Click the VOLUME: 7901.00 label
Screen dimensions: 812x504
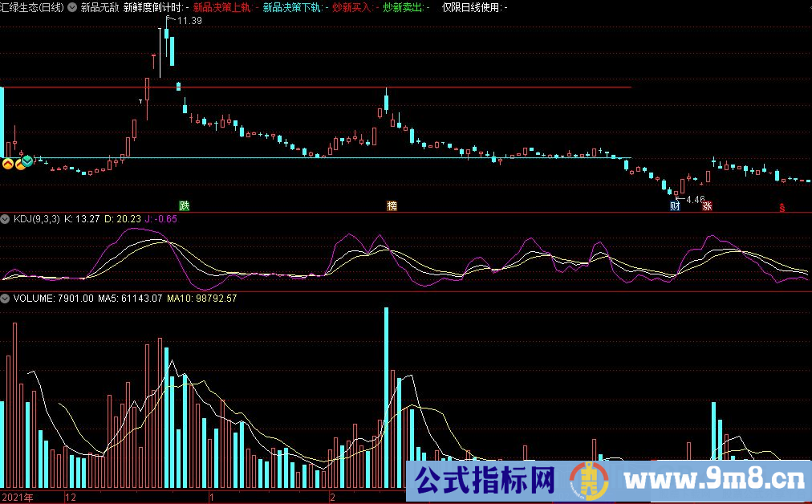click(x=53, y=299)
